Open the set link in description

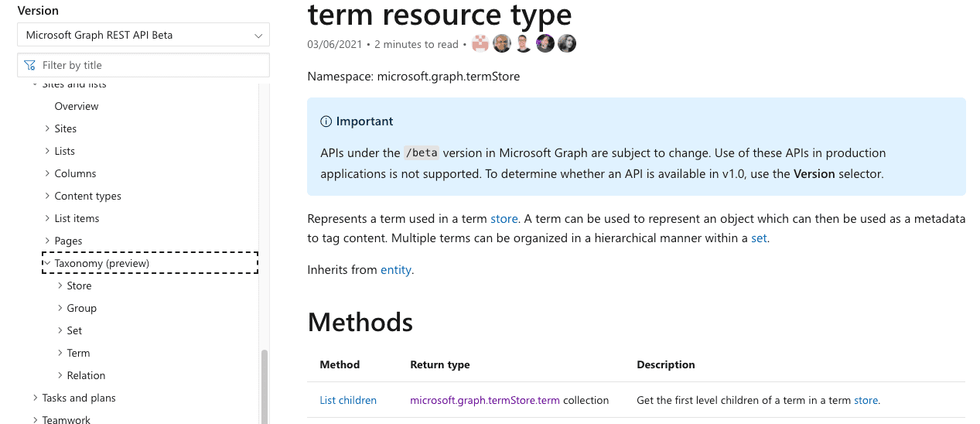tap(759, 238)
